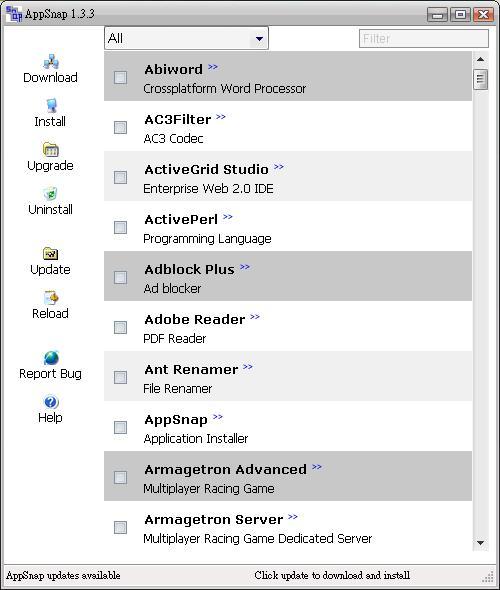
Task: Click the Reload icon in the sidebar
Action: click(51, 298)
